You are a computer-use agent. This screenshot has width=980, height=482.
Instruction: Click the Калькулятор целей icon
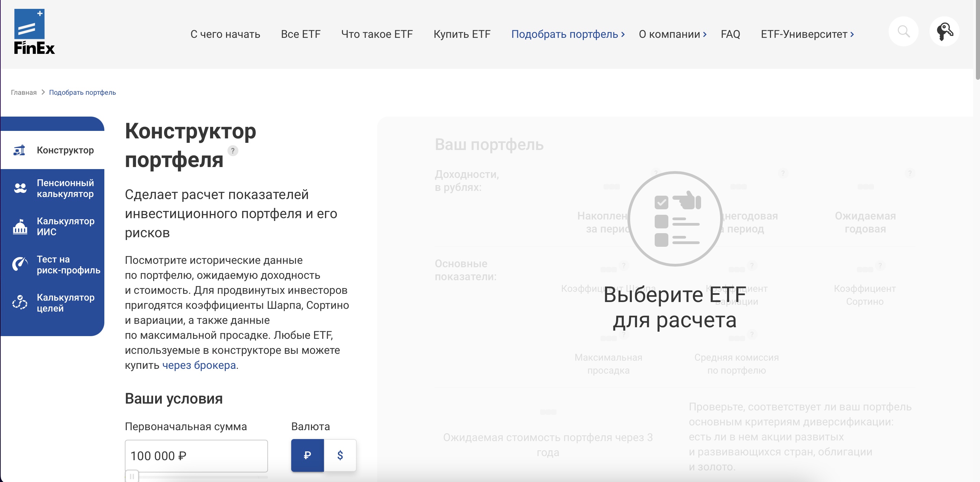coord(20,302)
